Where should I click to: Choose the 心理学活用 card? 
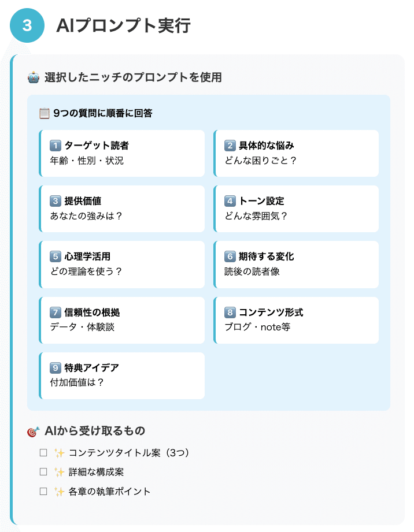click(x=122, y=264)
